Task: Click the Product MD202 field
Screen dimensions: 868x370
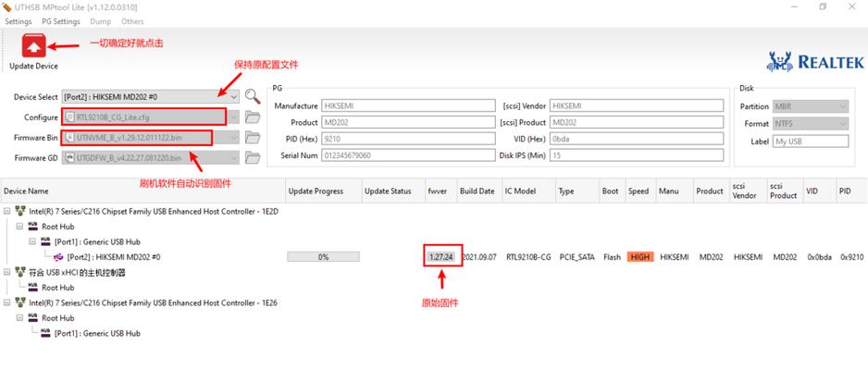Action: pos(408,122)
